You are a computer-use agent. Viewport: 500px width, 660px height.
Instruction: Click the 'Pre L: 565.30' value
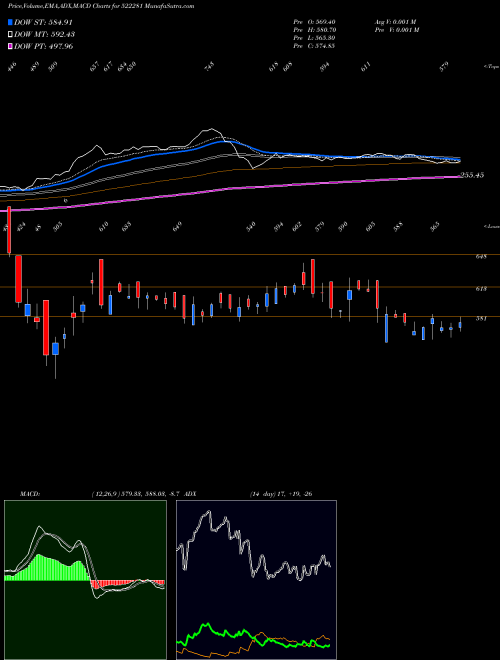[x=314, y=38]
